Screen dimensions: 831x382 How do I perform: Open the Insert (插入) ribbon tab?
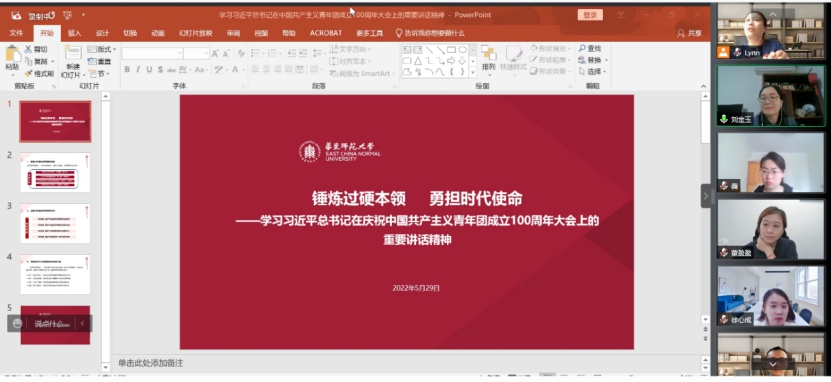coord(74,33)
